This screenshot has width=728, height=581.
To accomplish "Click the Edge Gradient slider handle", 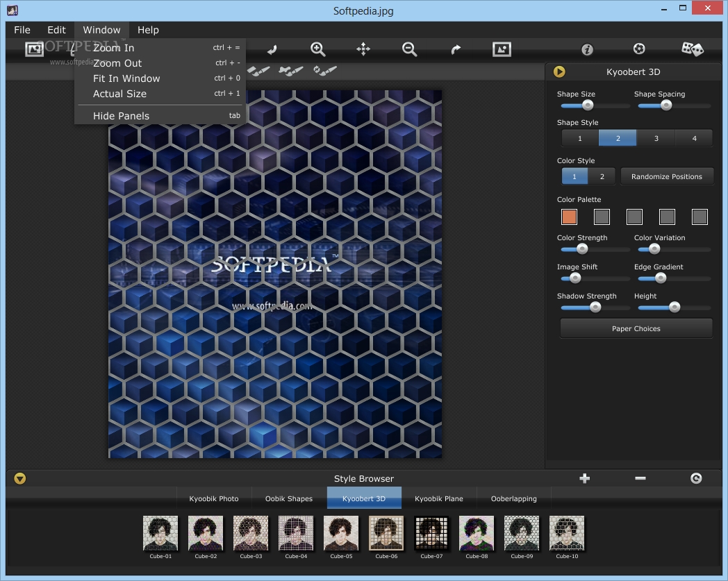I will pos(661,278).
